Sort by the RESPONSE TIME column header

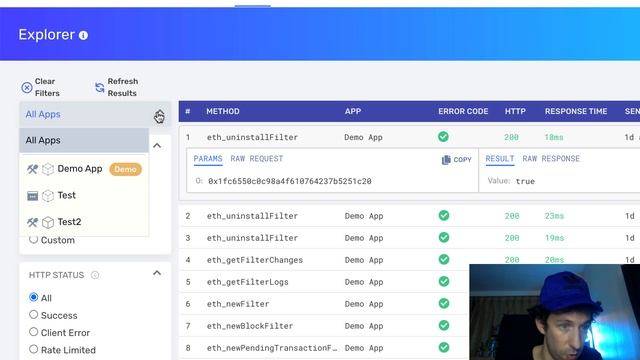coord(576,111)
